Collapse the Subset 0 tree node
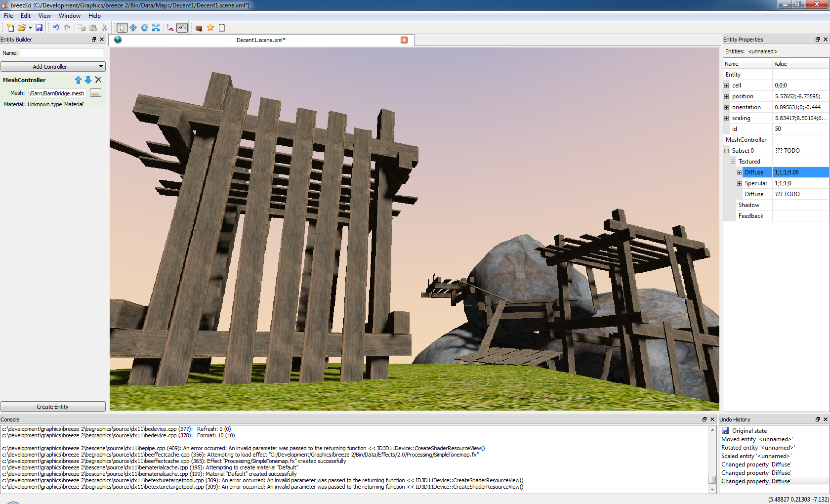 pos(727,151)
